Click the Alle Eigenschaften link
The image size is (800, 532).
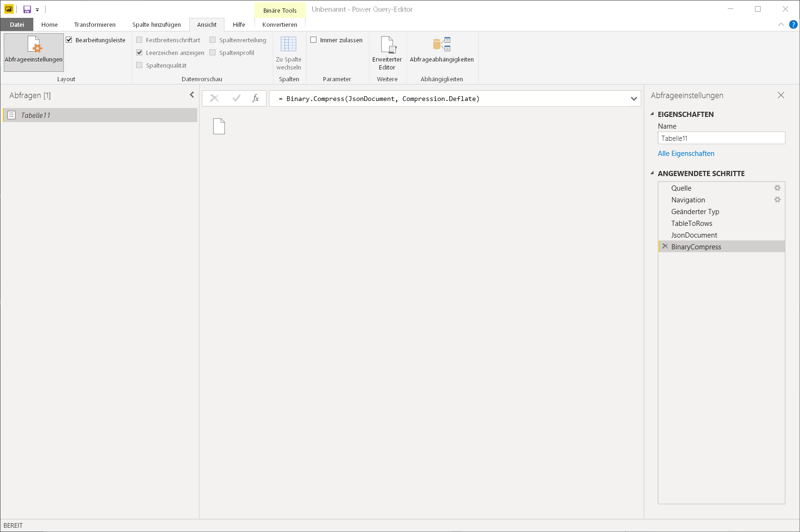(x=685, y=154)
